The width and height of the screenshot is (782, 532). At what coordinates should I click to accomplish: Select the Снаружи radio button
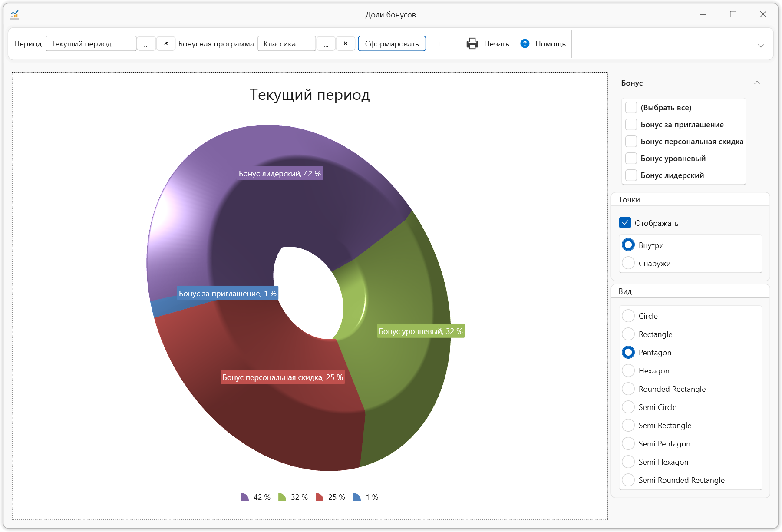(x=628, y=263)
